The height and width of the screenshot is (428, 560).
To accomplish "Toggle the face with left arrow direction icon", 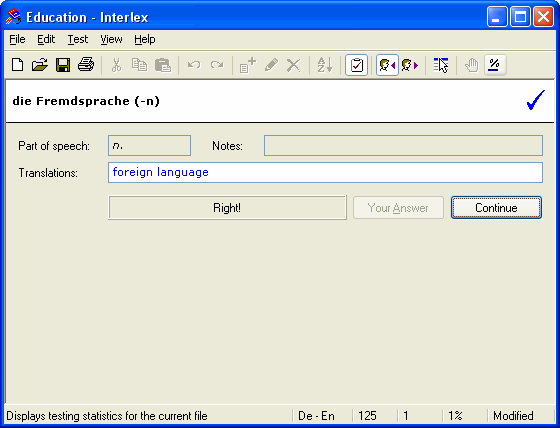I will (387, 65).
